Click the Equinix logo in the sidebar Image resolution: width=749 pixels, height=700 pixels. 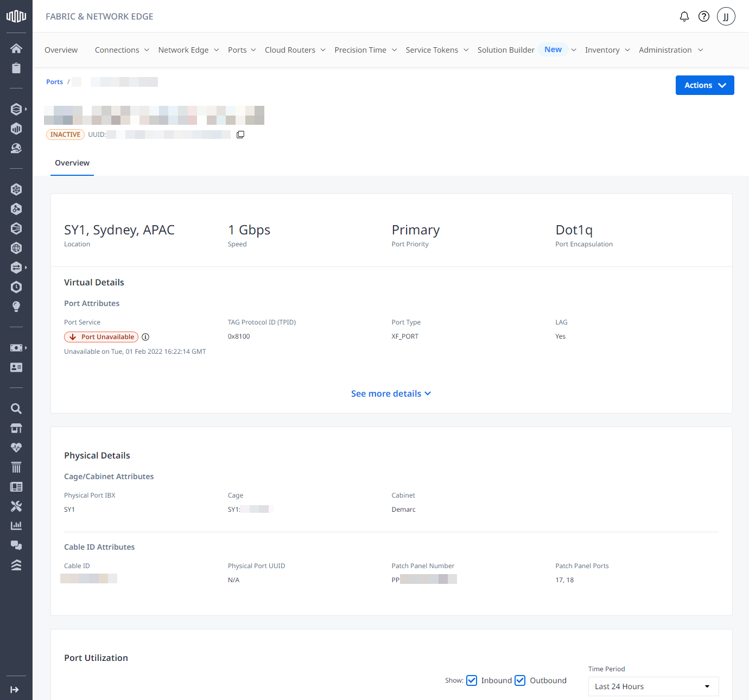[x=16, y=16]
